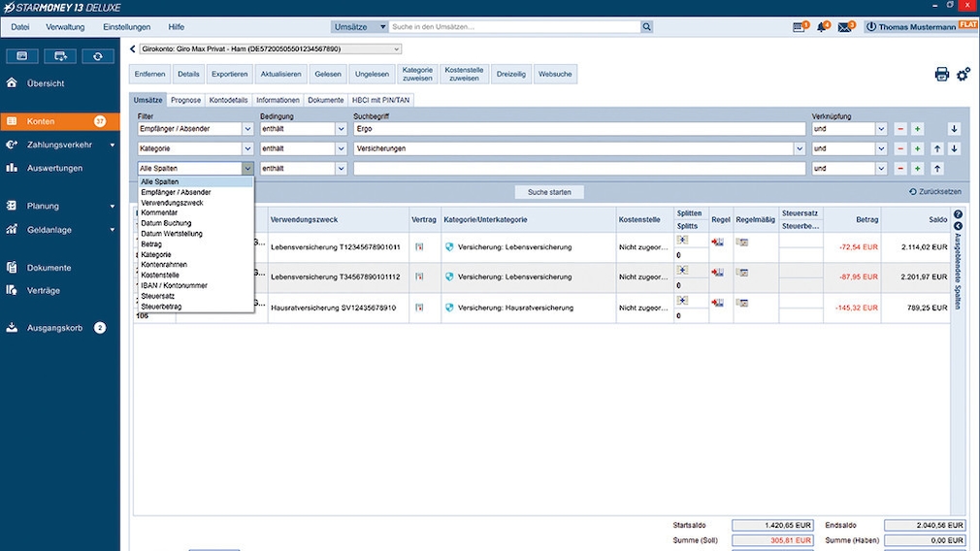Click the Zurücksetzen reset link
The image size is (980, 551).
(x=935, y=192)
